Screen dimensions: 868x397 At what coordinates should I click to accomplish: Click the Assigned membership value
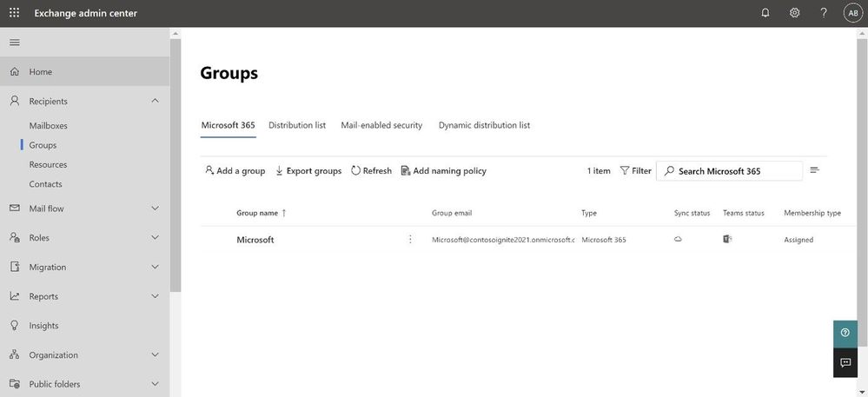tap(798, 240)
